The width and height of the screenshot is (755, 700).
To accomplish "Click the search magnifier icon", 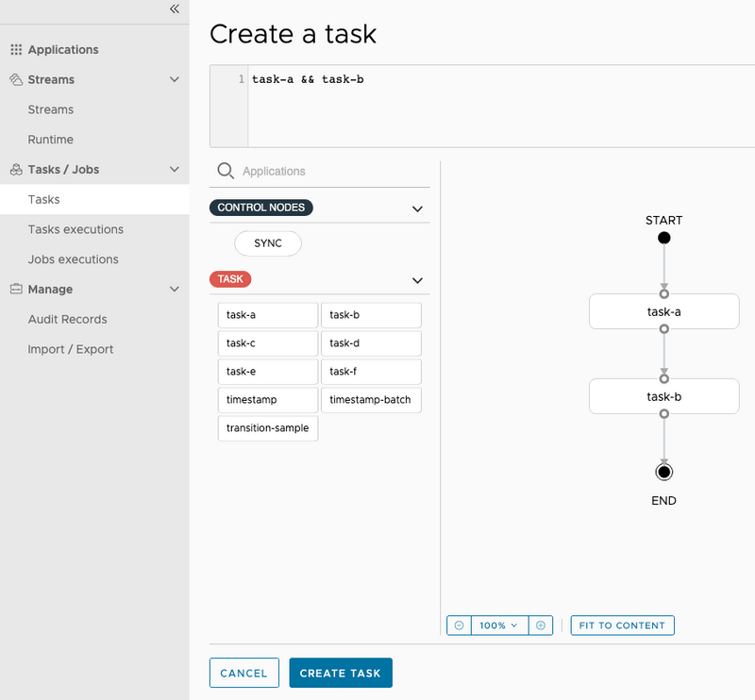I will 226,171.
